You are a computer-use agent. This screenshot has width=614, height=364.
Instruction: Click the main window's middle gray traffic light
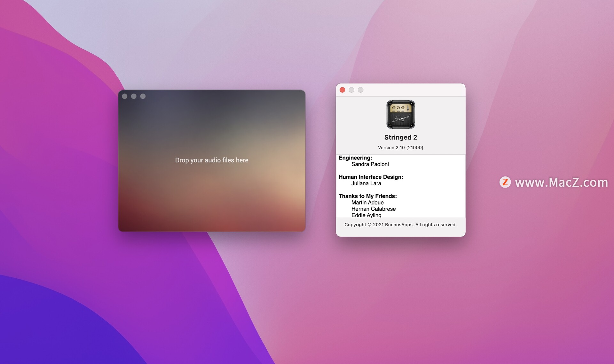click(x=134, y=96)
